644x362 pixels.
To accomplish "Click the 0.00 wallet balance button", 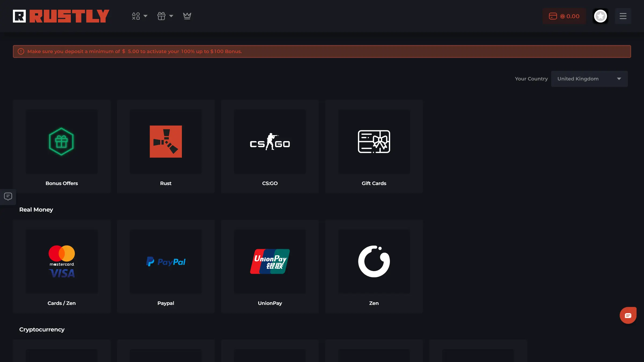I will [x=564, y=16].
